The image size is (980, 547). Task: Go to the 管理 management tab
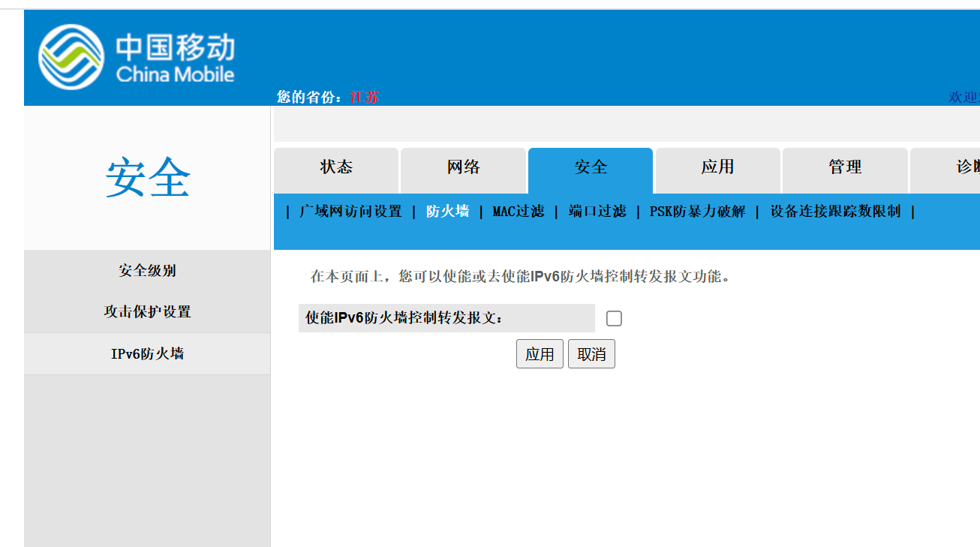pyautogui.click(x=845, y=167)
